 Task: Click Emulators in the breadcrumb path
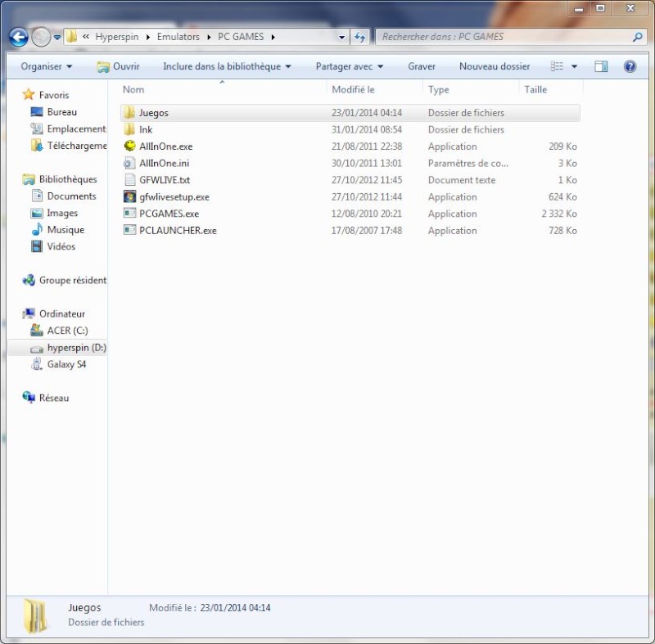[178, 37]
